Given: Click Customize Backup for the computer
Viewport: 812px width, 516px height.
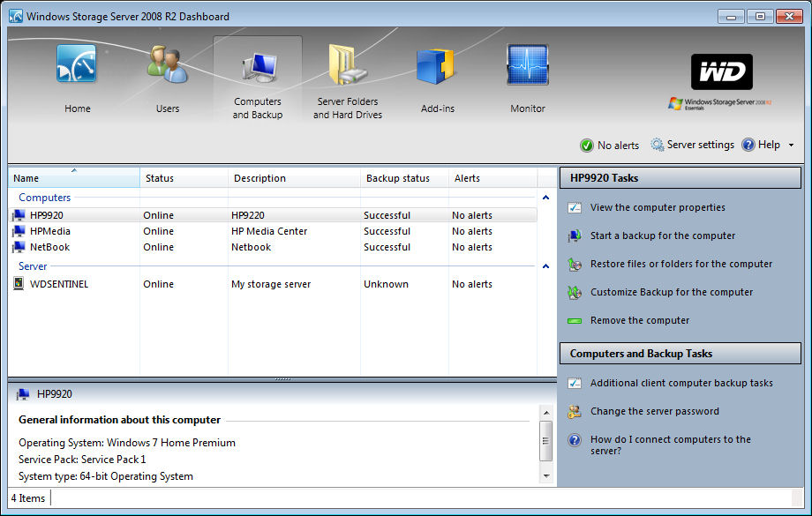Looking at the screenshot, I should [672, 293].
